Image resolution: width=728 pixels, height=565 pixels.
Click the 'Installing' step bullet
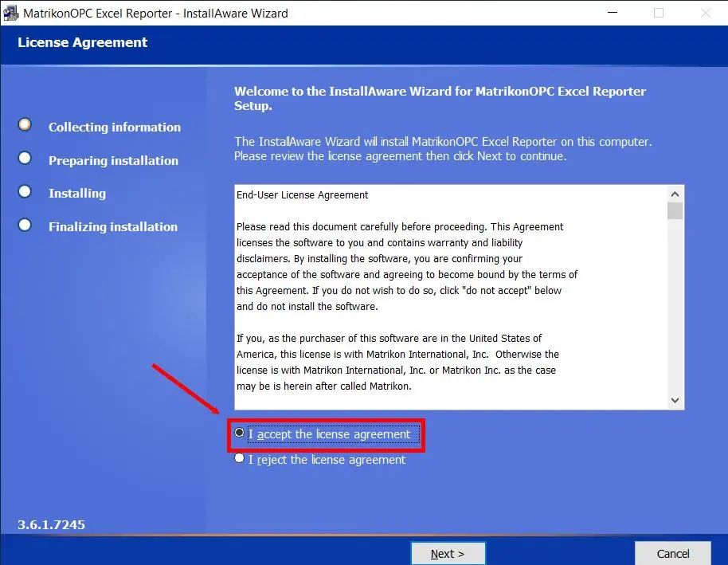(x=25, y=191)
